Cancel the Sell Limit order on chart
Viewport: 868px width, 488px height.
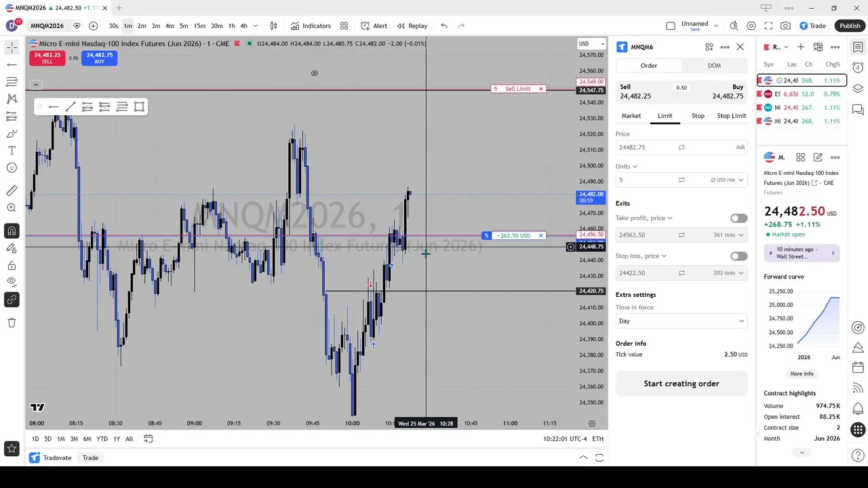(x=540, y=89)
